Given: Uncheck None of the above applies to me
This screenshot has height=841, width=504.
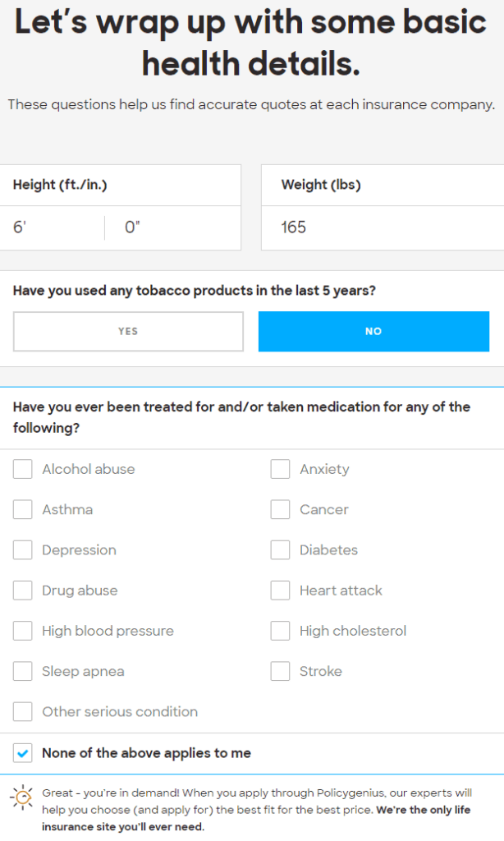Looking at the screenshot, I should 22,753.
